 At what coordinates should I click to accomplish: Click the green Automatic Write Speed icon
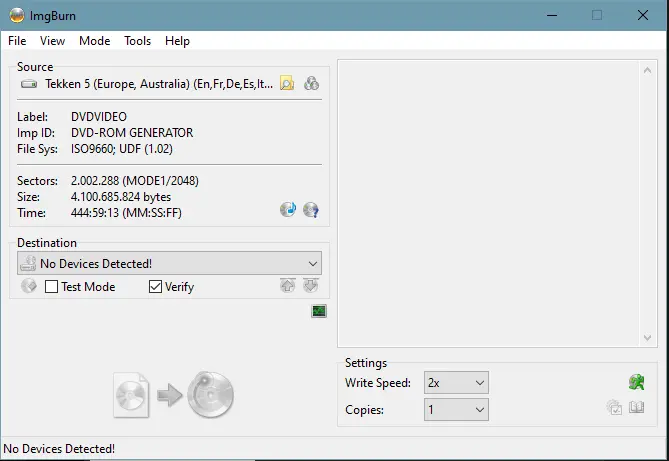point(637,382)
